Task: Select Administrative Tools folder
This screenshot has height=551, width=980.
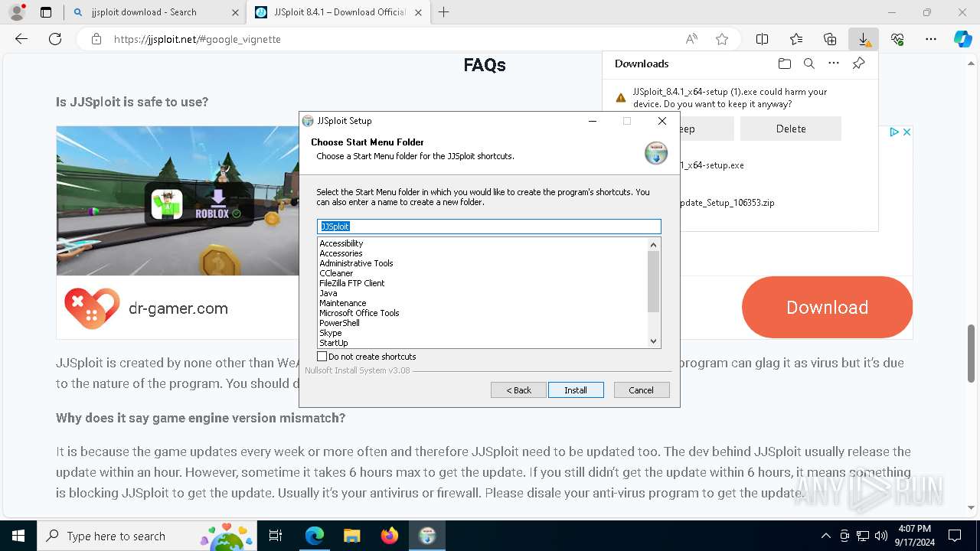Action: tap(356, 263)
